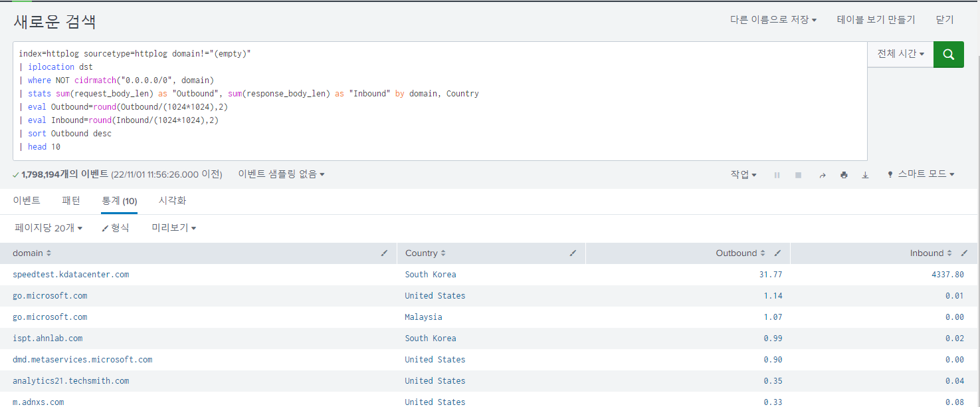Run the search with the magnifier button

point(949,55)
